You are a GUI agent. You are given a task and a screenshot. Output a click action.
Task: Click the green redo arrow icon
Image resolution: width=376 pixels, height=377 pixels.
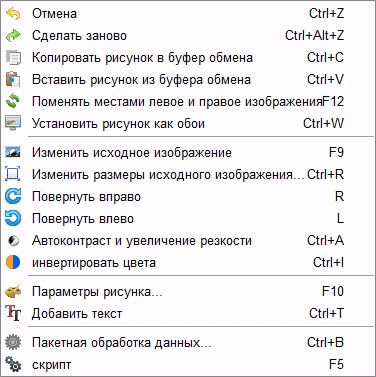(x=13, y=35)
